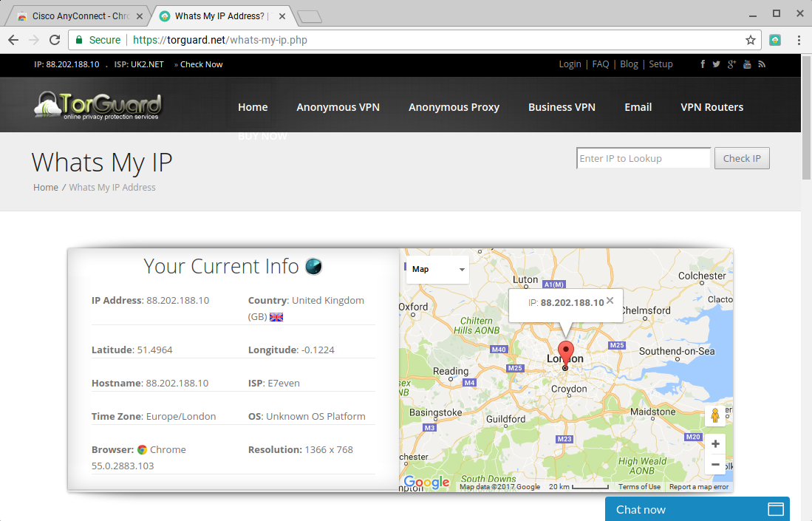Zoom in on the map with plus
The image size is (812, 521).
(x=715, y=444)
